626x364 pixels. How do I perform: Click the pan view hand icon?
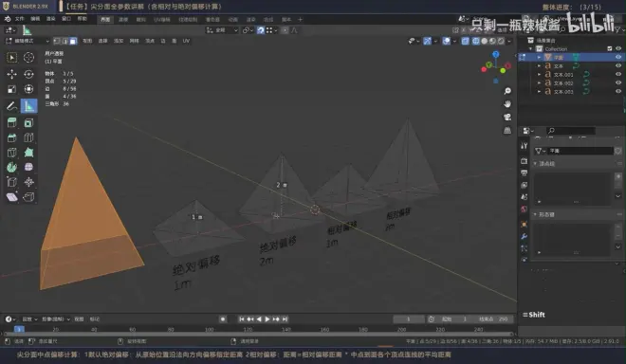[507, 104]
